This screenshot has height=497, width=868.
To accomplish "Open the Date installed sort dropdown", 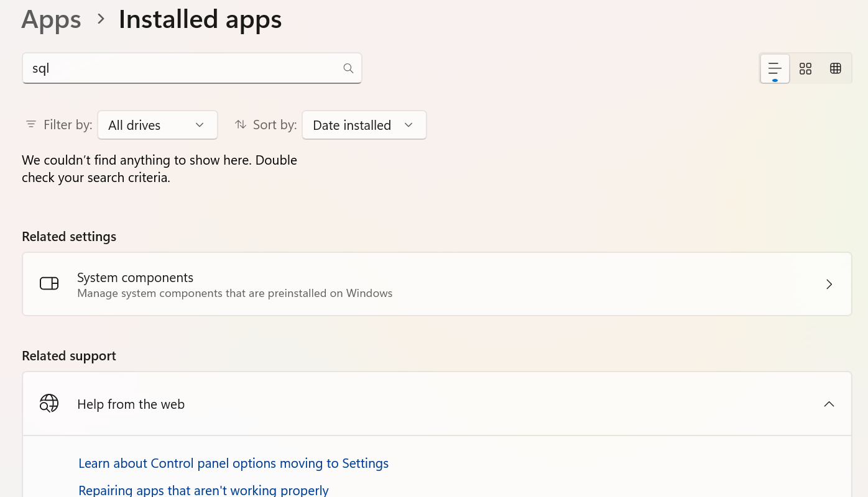I will [x=364, y=125].
